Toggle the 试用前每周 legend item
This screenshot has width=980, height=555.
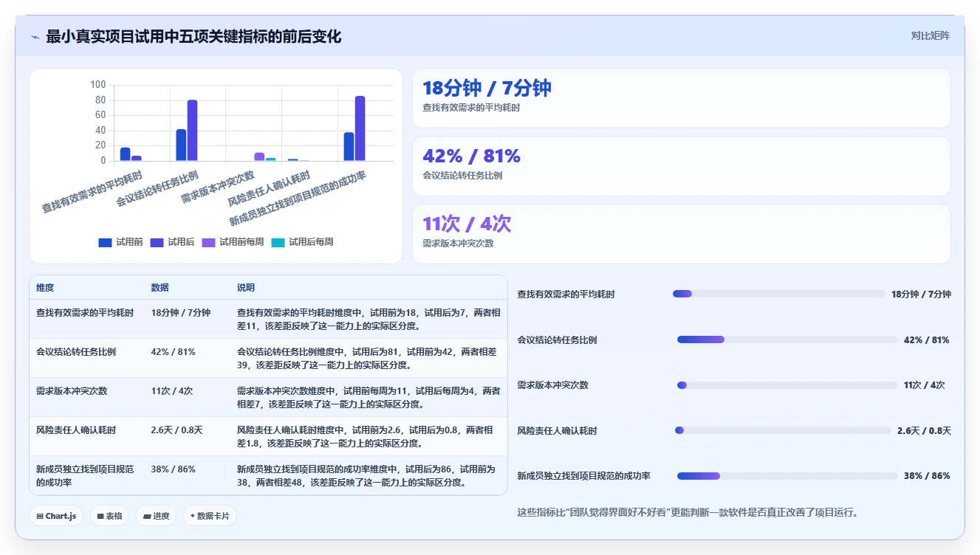(x=233, y=242)
